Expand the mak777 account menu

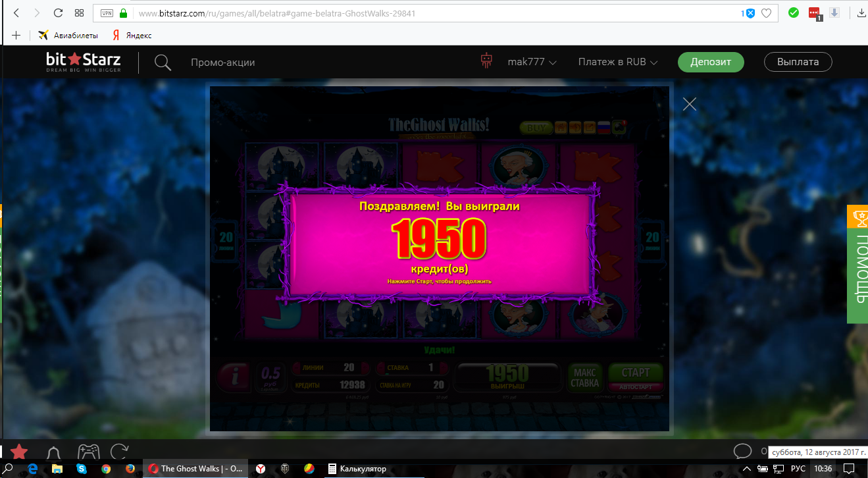click(x=532, y=62)
